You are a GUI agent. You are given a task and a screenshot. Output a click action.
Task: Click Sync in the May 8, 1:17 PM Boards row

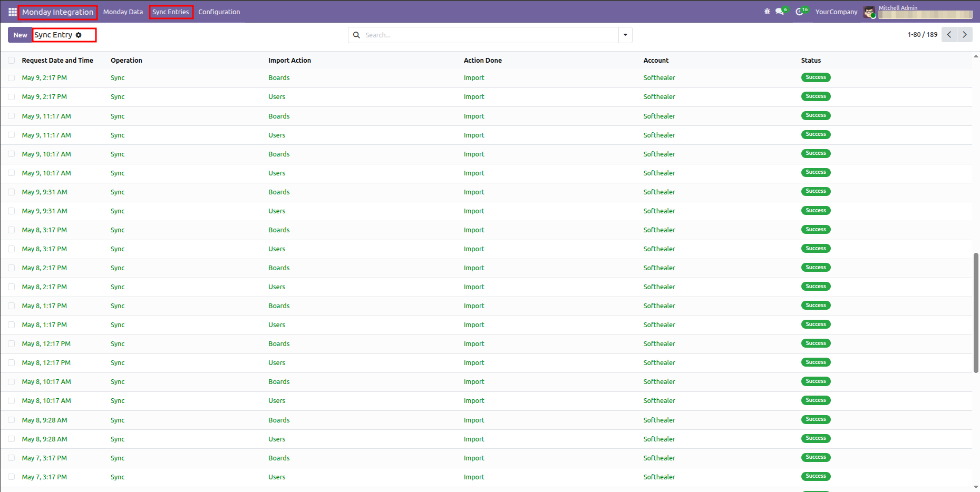pyautogui.click(x=118, y=306)
